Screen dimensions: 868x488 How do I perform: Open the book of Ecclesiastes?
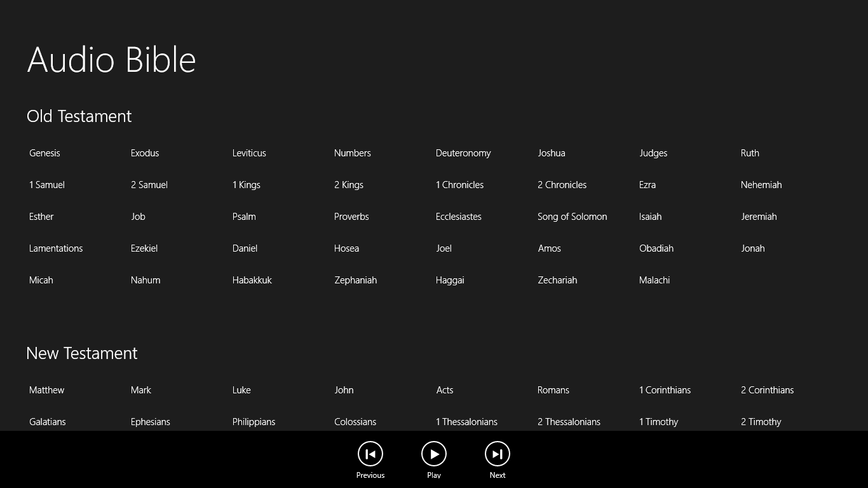[458, 216]
